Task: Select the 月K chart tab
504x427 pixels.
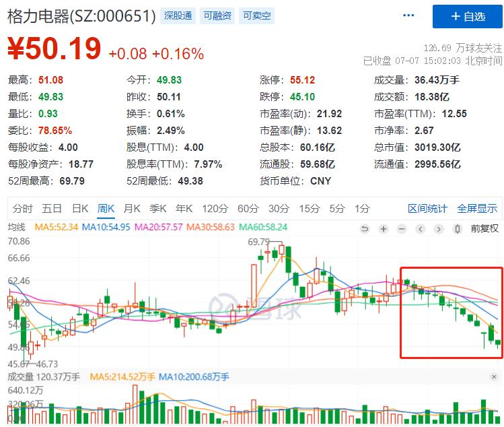Action: tap(132, 209)
